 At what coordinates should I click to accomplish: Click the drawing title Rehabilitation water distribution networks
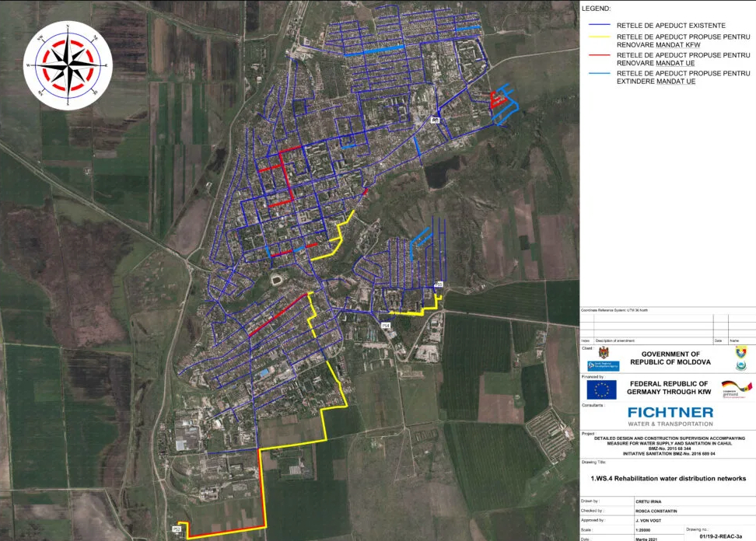coord(668,478)
